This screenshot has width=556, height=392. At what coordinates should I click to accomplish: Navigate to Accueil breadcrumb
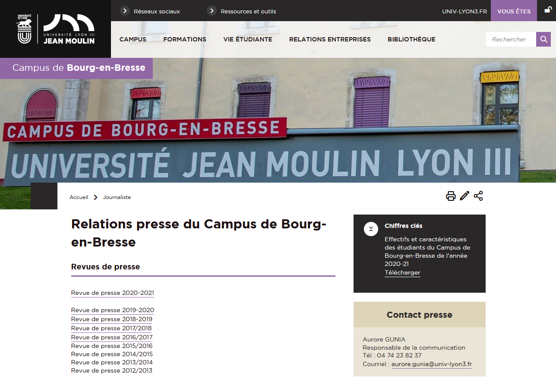pos(79,197)
